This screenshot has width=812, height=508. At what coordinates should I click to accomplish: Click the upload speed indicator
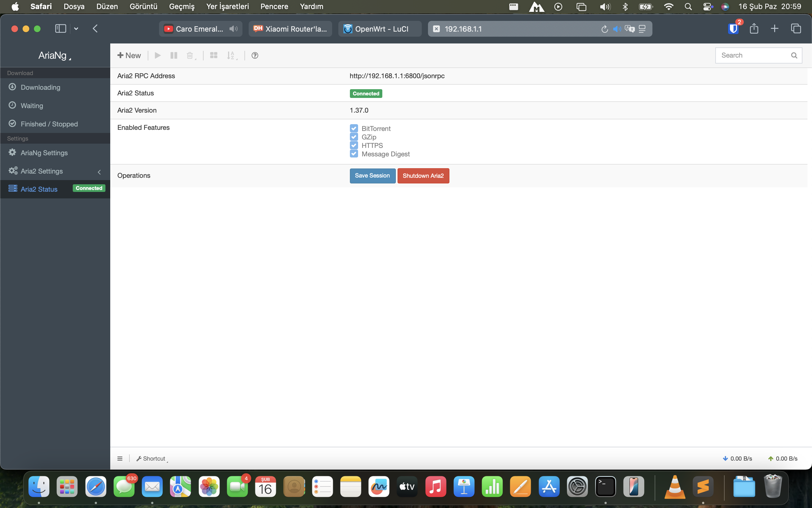(x=783, y=459)
